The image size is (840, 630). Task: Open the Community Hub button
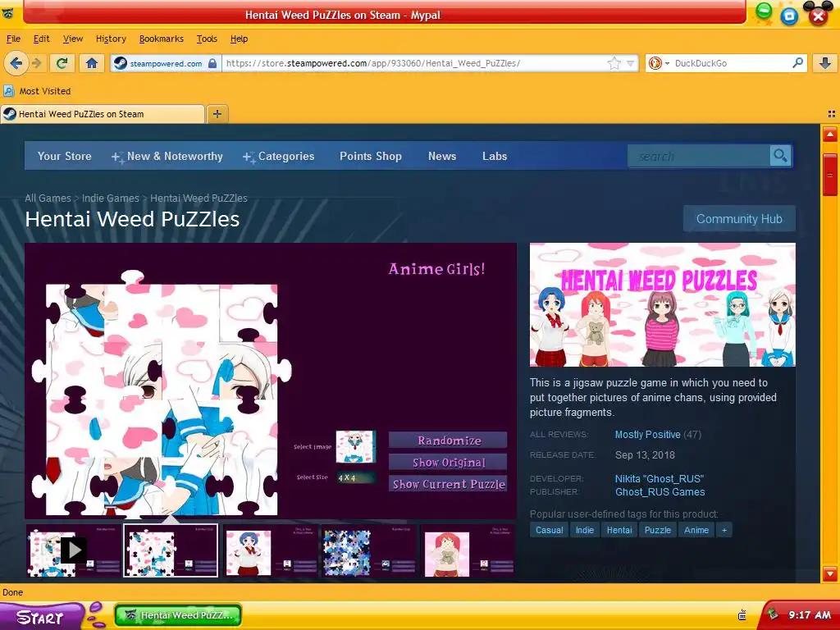pyautogui.click(x=739, y=218)
